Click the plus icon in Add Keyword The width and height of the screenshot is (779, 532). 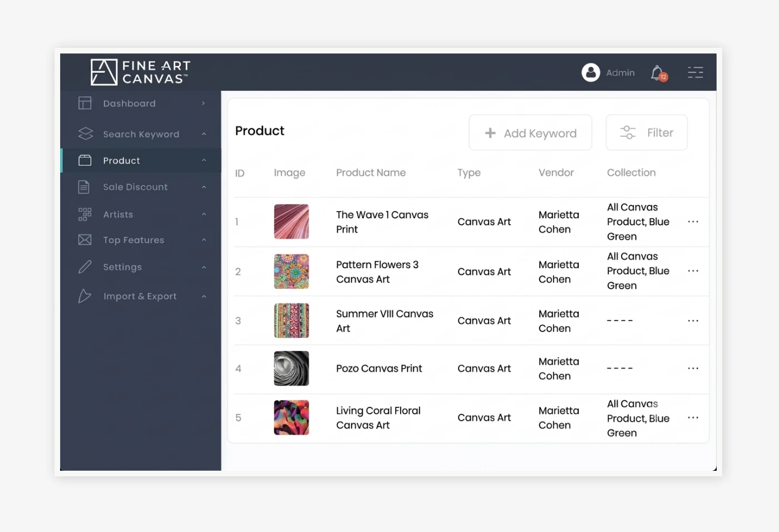click(x=490, y=133)
